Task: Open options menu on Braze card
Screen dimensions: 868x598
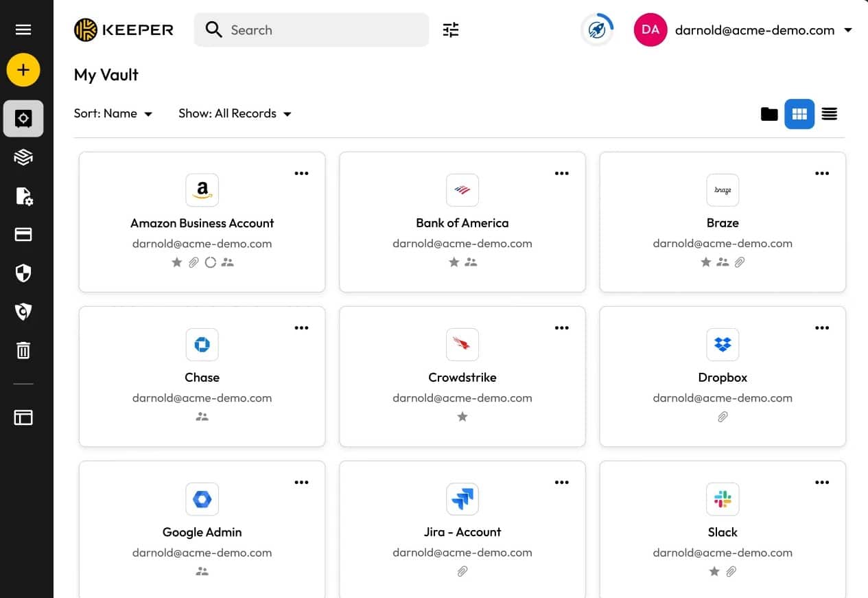Action: click(822, 173)
